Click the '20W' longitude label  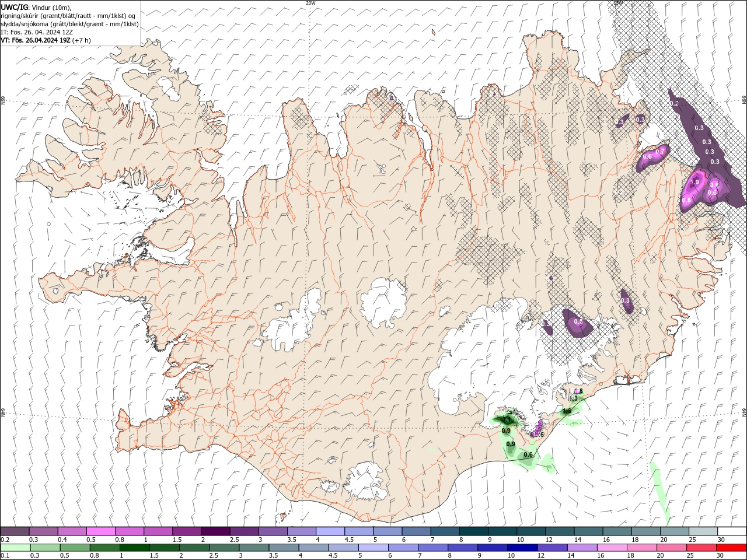[x=310, y=3]
